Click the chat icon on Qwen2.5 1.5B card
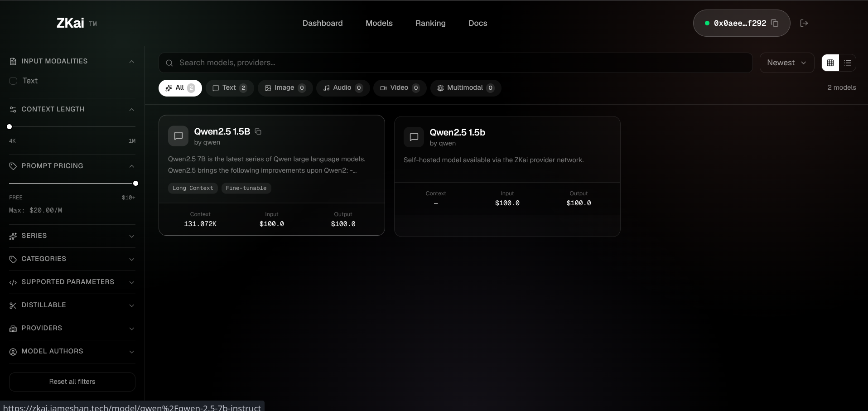This screenshot has height=411, width=868. click(x=178, y=136)
